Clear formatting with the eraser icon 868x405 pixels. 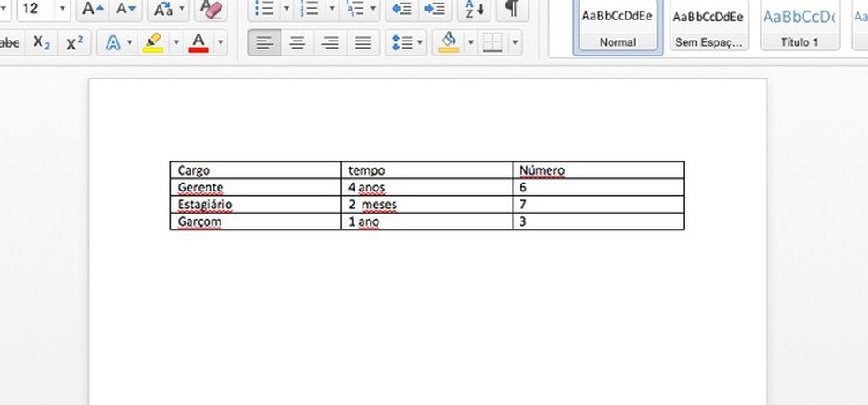click(x=211, y=10)
